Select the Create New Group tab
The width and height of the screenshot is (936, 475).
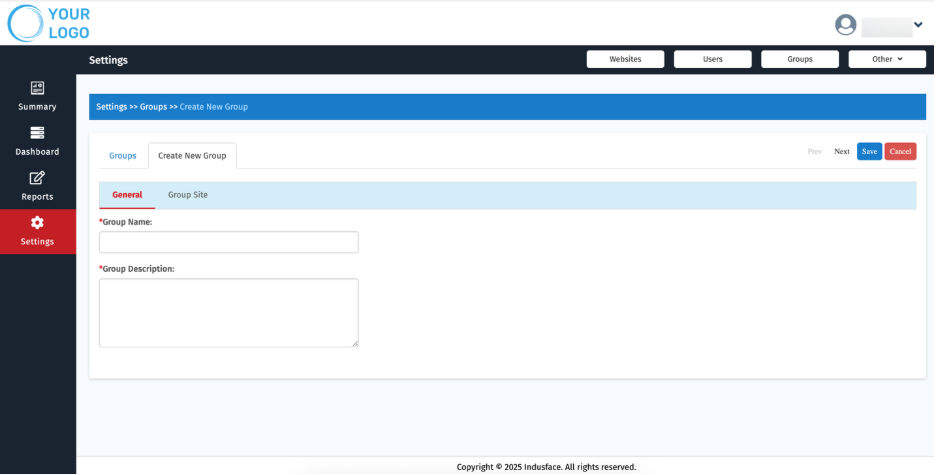pyautogui.click(x=192, y=156)
